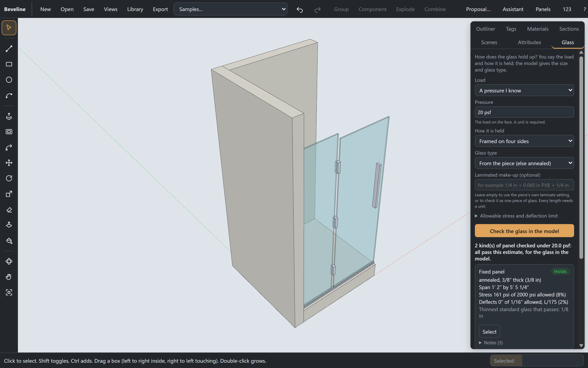Toggle the Panels button
This screenshot has width=588, height=368.
[x=543, y=9]
